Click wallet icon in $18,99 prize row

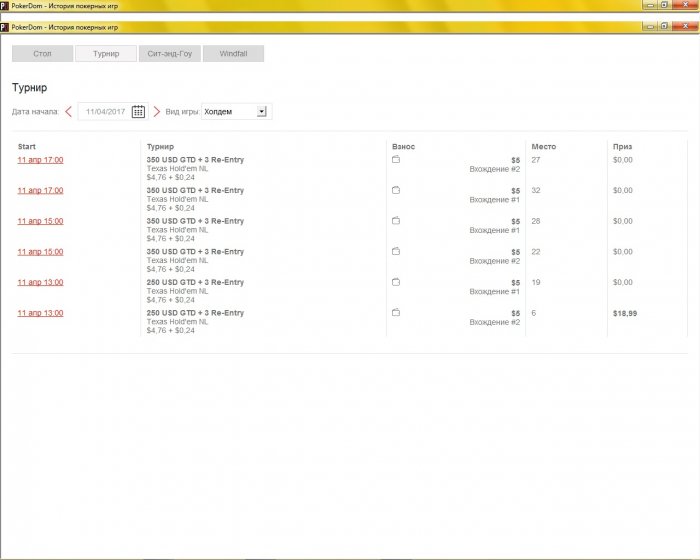point(396,313)
